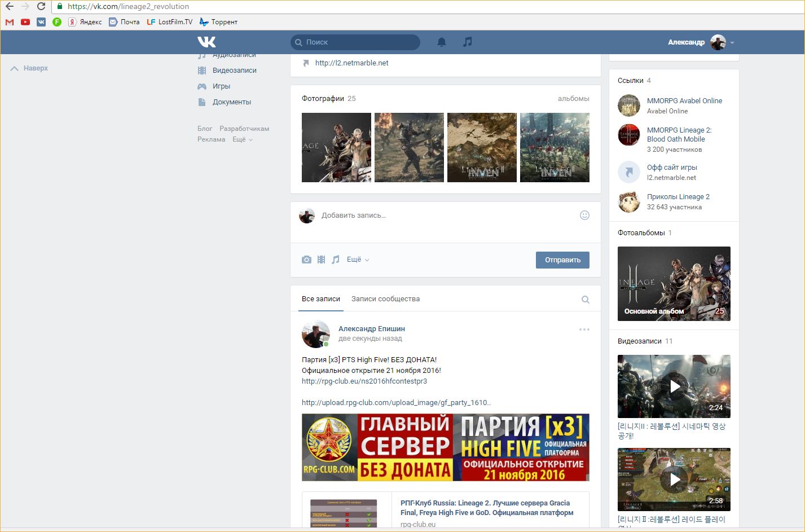Click Офф сайт arrow link icon
805x532 pixels.
pos(629,172)
